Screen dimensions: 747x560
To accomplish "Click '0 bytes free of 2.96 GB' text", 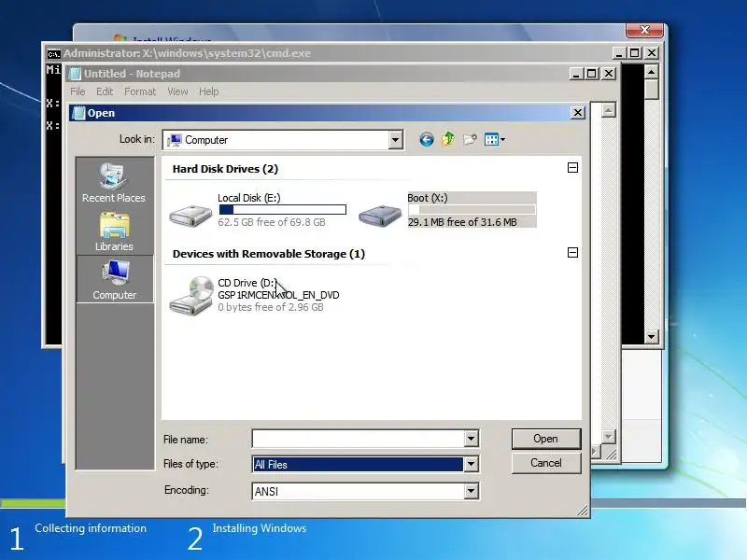I will 271,307.
